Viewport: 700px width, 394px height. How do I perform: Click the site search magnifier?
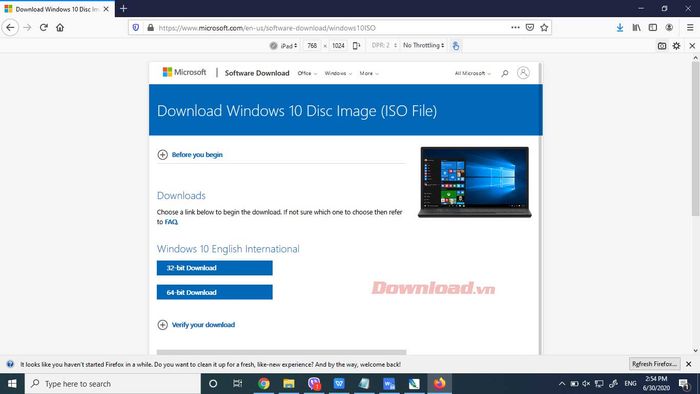(x=504, y=73)
